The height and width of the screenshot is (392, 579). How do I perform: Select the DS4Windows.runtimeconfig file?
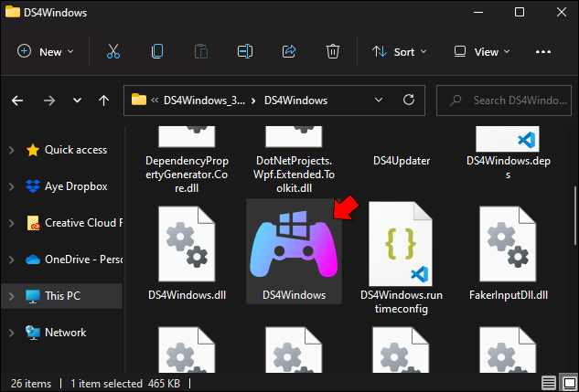point(402,259)
